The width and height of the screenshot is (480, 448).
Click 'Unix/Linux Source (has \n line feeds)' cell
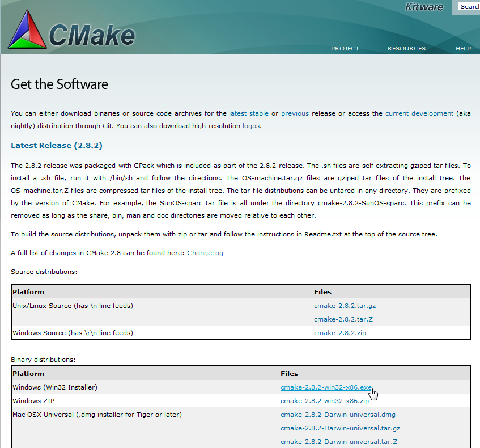click(x=73, y=306)
